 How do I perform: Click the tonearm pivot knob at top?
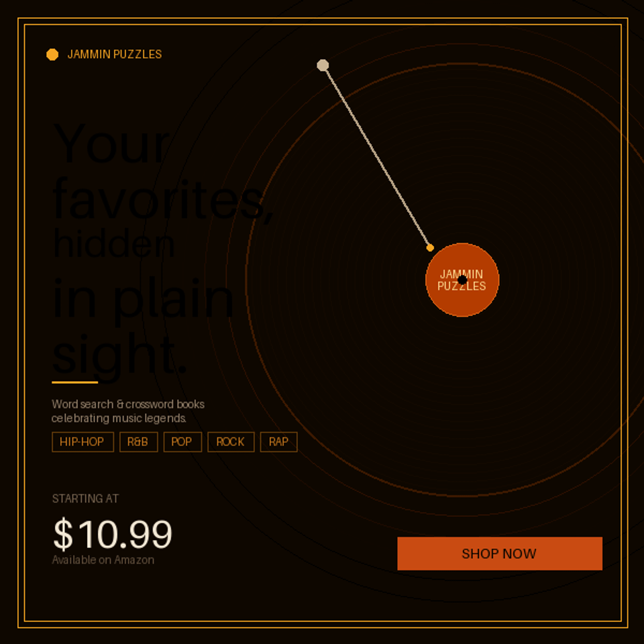point(323,65)
